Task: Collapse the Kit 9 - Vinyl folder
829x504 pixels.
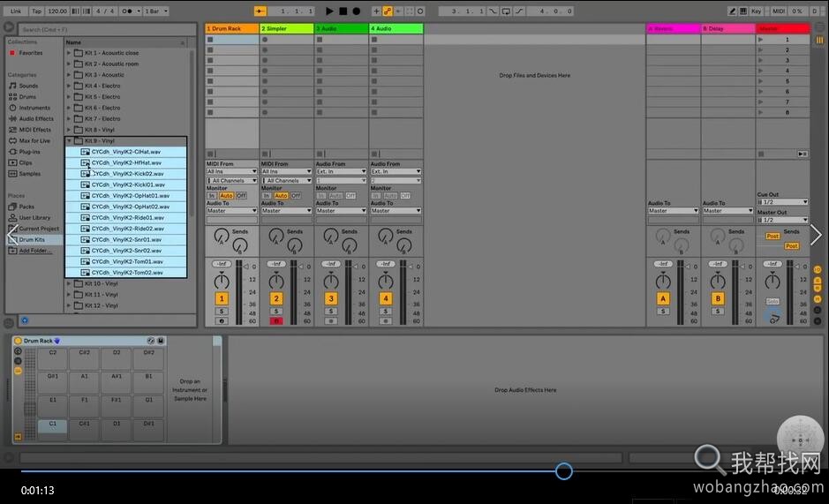Action: pyautogui.click(x=69, y=140)
